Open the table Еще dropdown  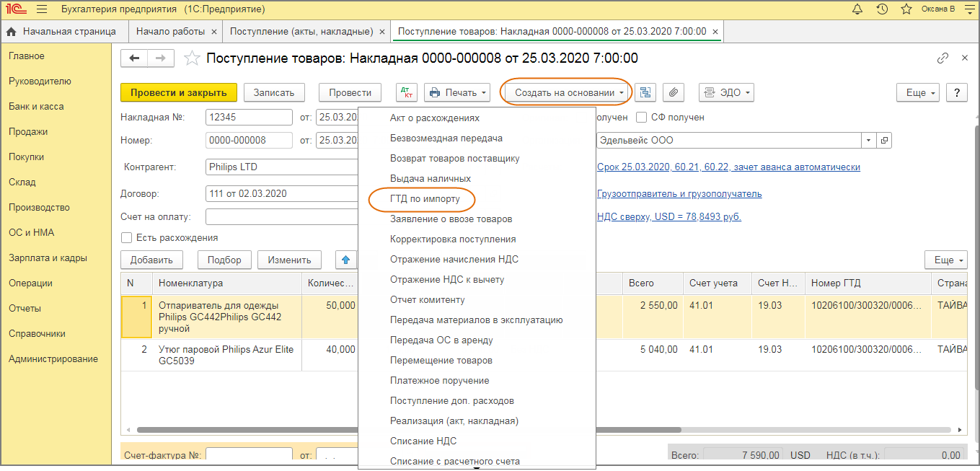(946, 260)
